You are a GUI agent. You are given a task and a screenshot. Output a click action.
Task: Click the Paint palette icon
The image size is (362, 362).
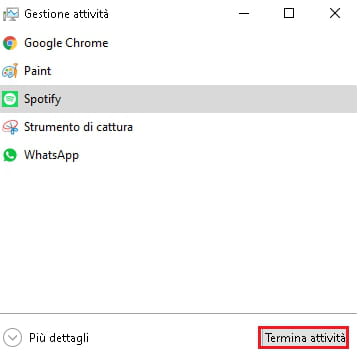click(10, 71)
